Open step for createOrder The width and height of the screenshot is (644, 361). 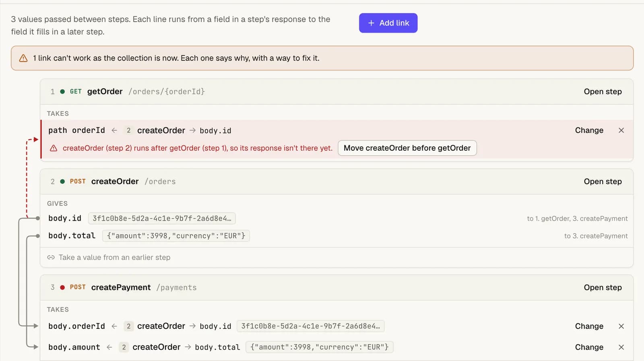click(x=603, y=181)
